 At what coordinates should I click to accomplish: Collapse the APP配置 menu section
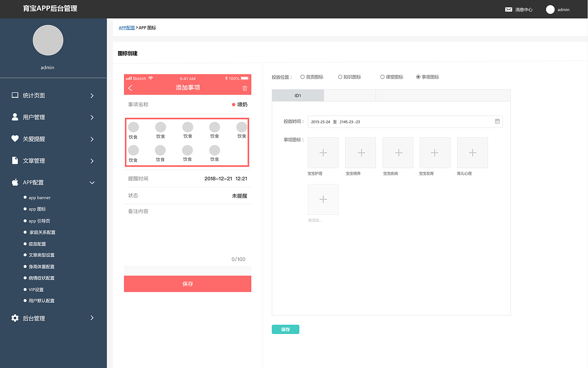[x=92, y=182]
